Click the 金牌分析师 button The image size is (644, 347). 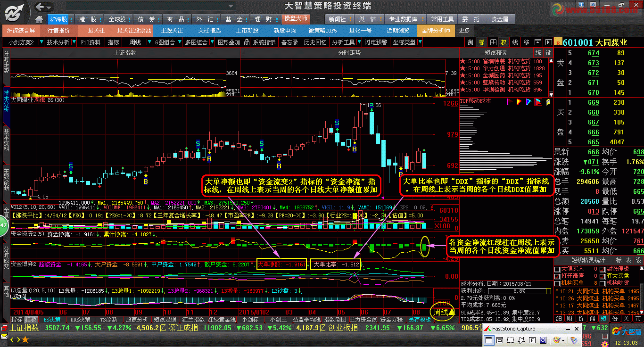(436, 31)
